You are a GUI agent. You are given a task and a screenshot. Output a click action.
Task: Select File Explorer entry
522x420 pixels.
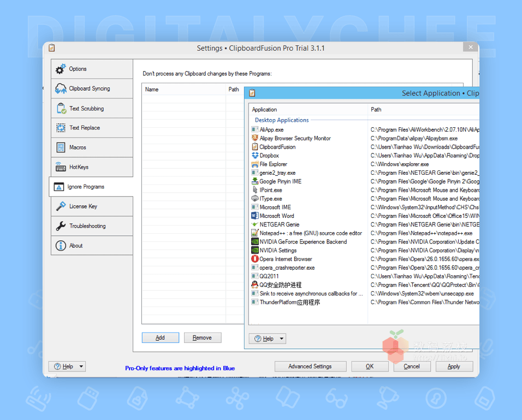[273, 164]
